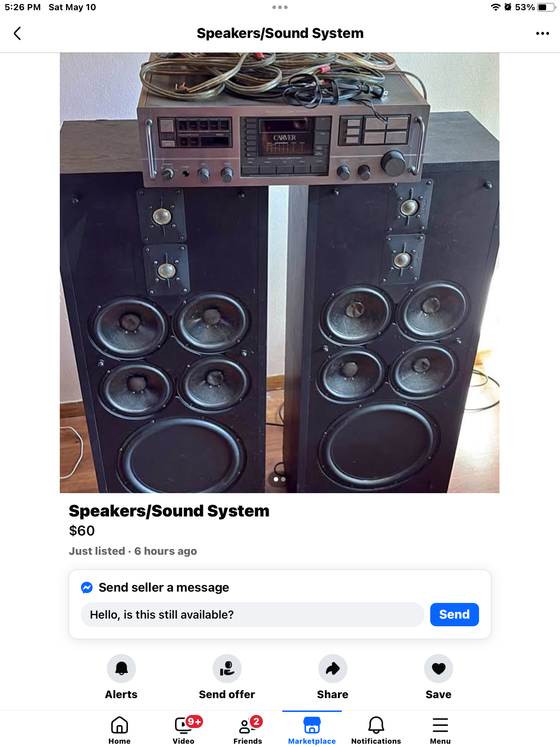Image resolution: width=560 pixels, height=747 pixels.
Task: Open the hamburger Menu tab
Action: [x=440, y=730]
